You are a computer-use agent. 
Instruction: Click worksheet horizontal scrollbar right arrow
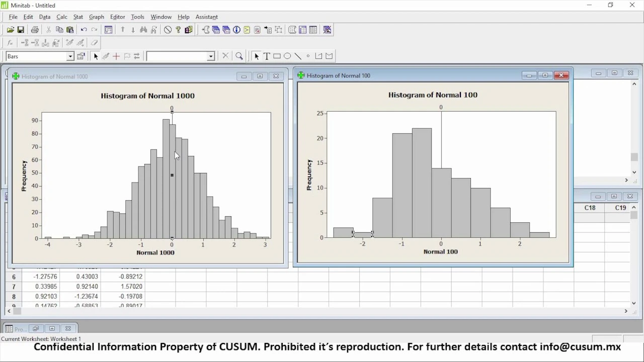[x=626, y=311]
